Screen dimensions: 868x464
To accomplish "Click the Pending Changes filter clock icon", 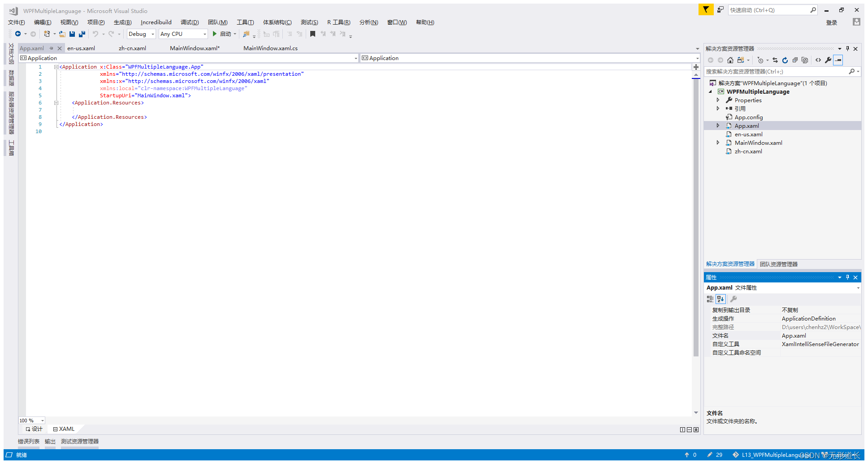I will click(x=760, y=60).
